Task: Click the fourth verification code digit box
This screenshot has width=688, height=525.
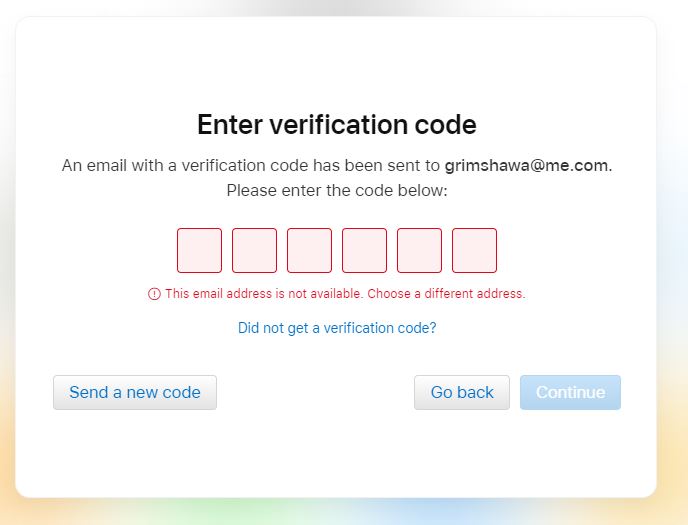Action: coord(364,250)
